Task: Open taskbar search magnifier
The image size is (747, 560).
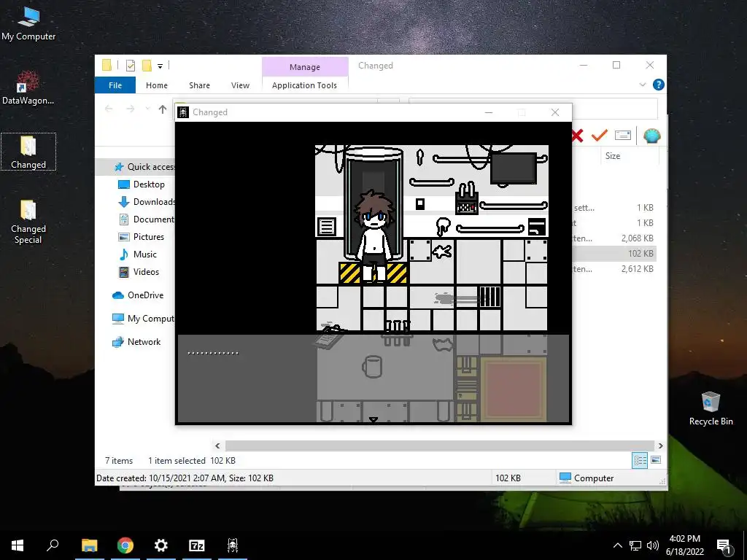Action: (x=53, y=545)
